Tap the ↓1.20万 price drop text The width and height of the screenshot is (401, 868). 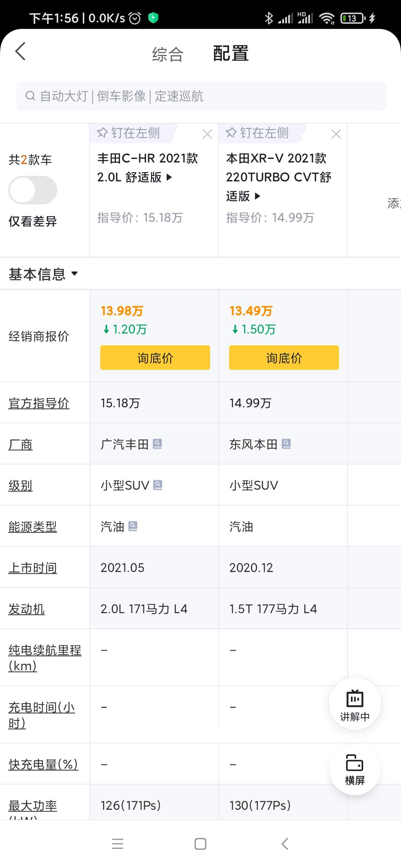click(125, 329)
